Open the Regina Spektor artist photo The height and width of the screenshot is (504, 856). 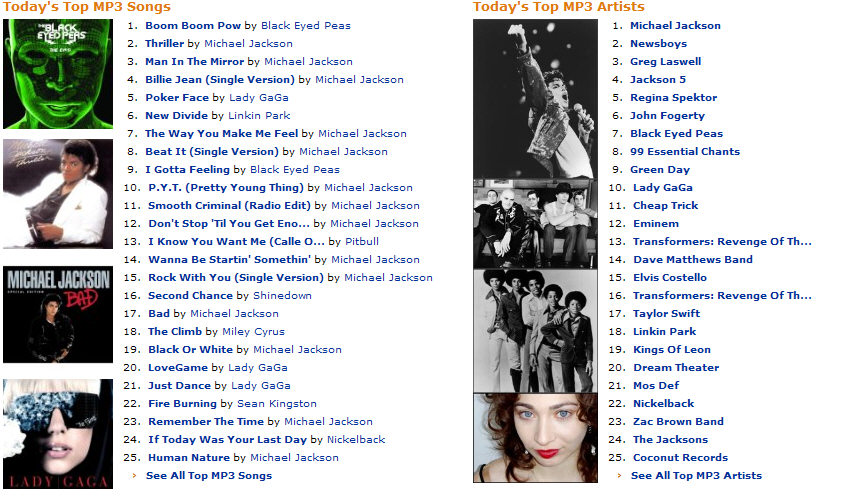[535, 438]
